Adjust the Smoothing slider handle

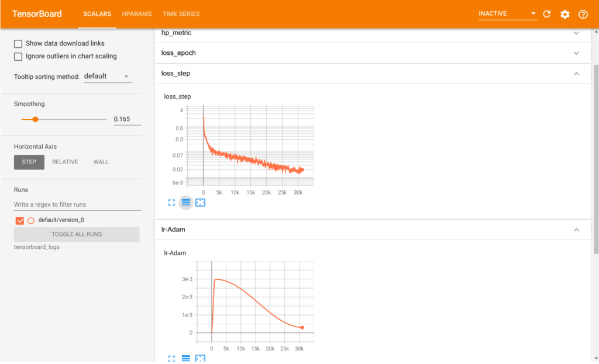pos(35,119)
